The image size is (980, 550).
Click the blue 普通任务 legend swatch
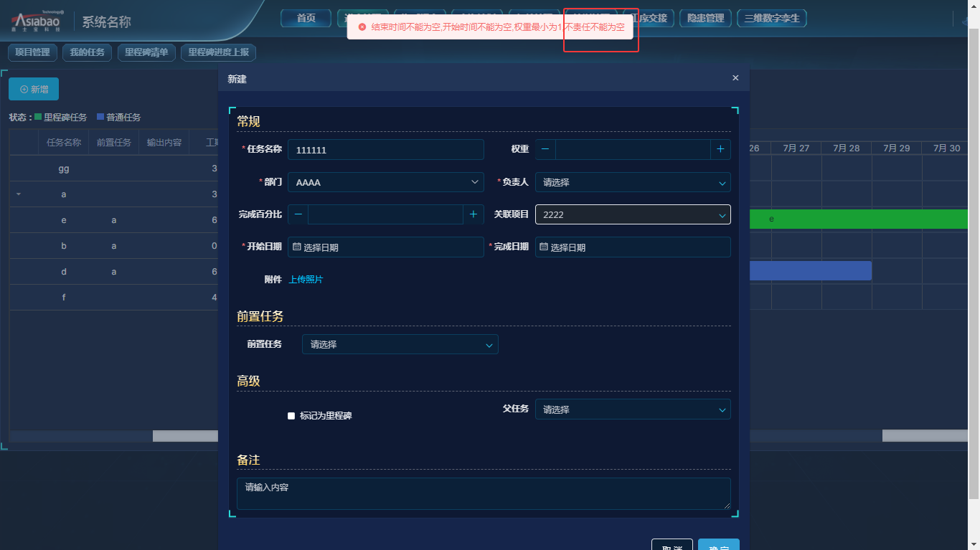(x=100, y=116)
